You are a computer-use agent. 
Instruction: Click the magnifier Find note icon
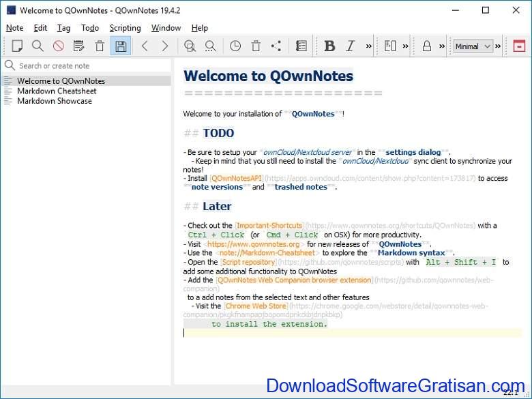tap(38, 46)
